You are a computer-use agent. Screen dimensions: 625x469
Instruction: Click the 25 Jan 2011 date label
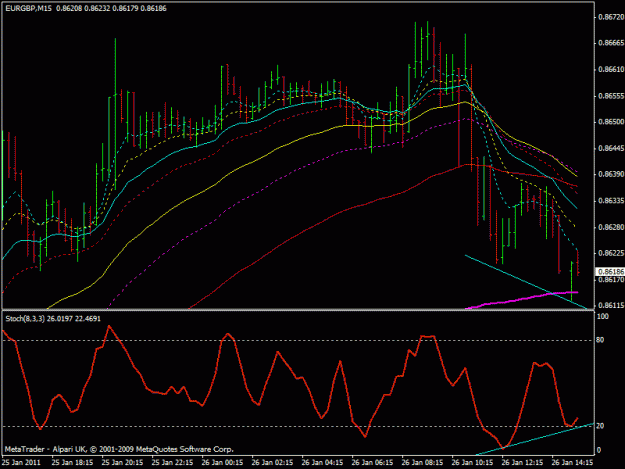21,463
